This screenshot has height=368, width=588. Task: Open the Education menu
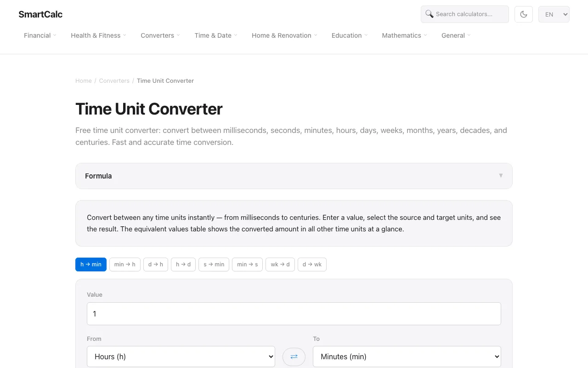click(350, 35)
